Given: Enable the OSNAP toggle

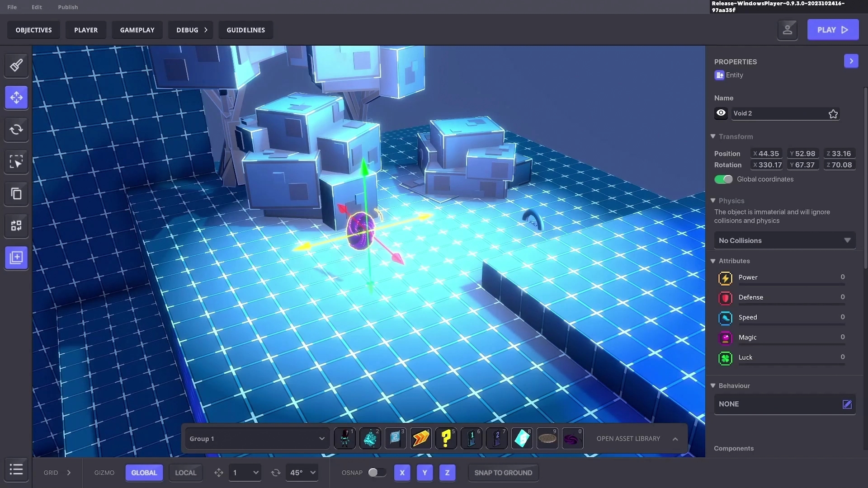Looking at the screenshot, I should (377, 473).
